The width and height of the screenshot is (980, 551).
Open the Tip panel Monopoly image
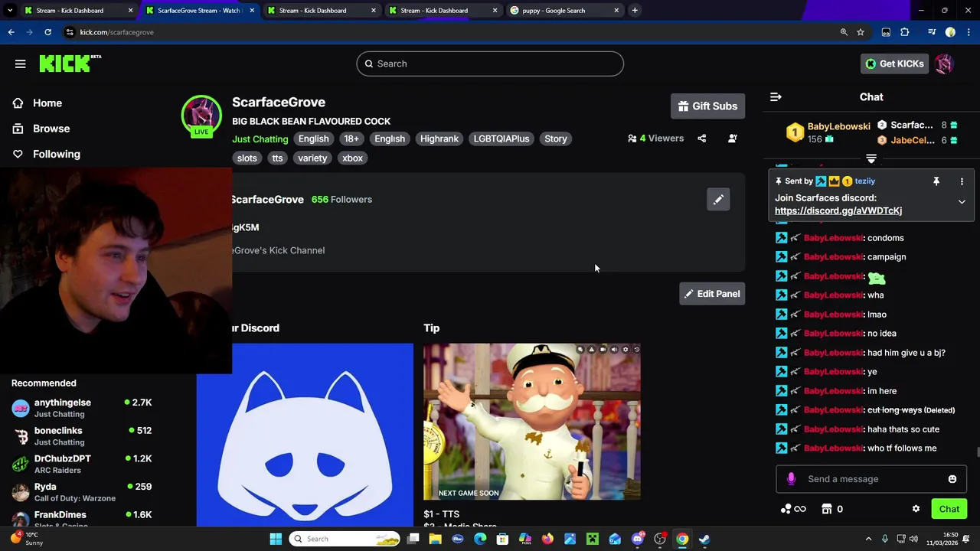tap(532, 422)
